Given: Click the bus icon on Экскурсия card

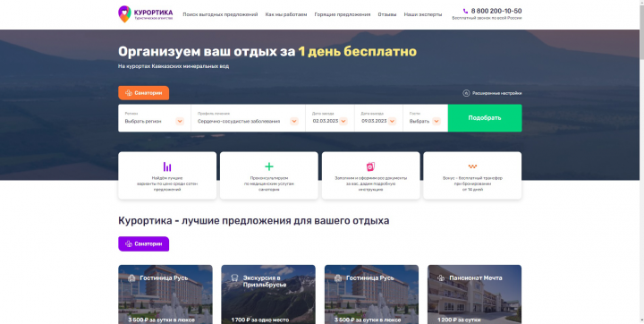Looking at the screenshot, I should (x=235, y=278).
